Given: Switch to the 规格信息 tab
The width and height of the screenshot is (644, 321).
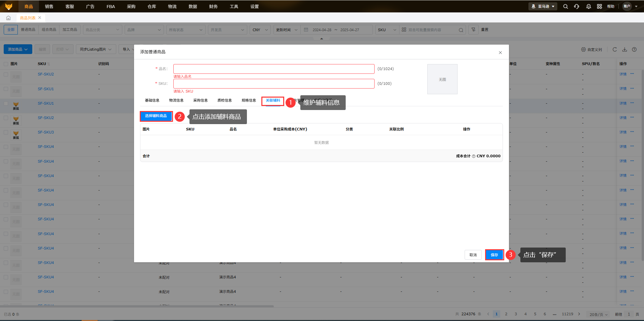Looking at the screenshot, I should pyautogui.click(x=249, y=100).
